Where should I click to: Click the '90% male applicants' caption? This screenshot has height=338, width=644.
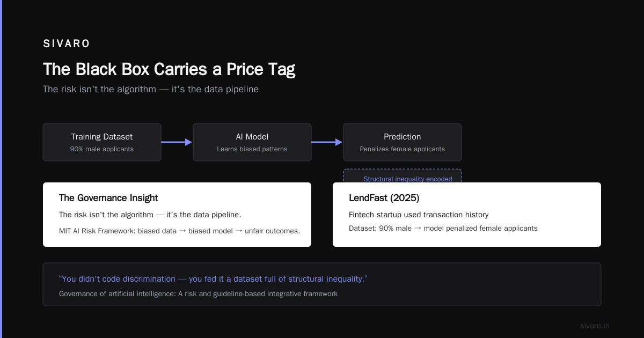click(x=102, y=149)
